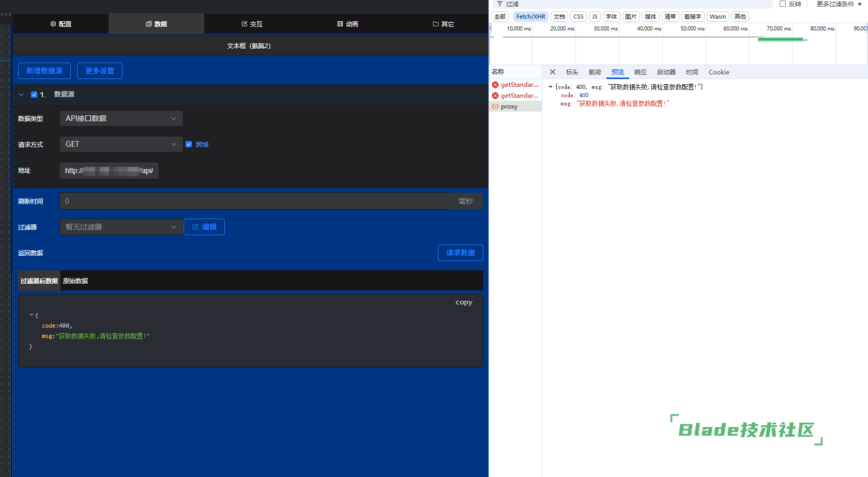Click the 请求数据 button
Screen dimensions: 868x477
point(460,253)
